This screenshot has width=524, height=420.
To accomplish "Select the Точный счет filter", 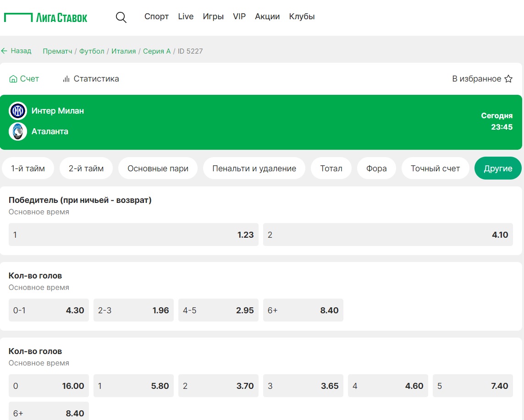I will [x=435, y=168].
